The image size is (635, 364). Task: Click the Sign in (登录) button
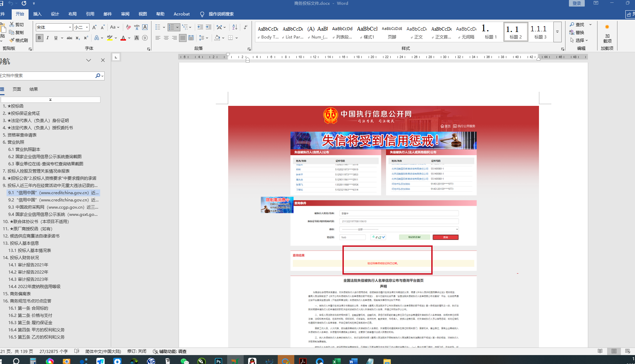click(577, 3)
